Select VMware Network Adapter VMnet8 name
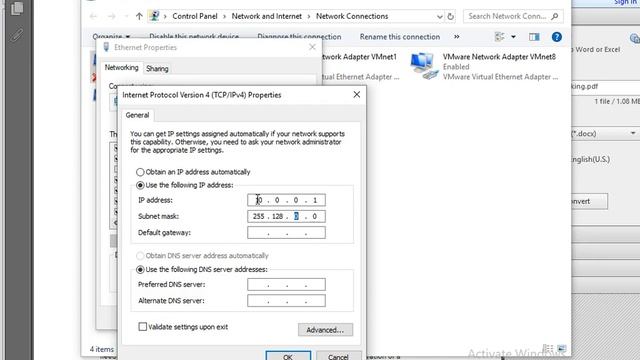Viewport: 640px width, 360px height. point(499,57)
